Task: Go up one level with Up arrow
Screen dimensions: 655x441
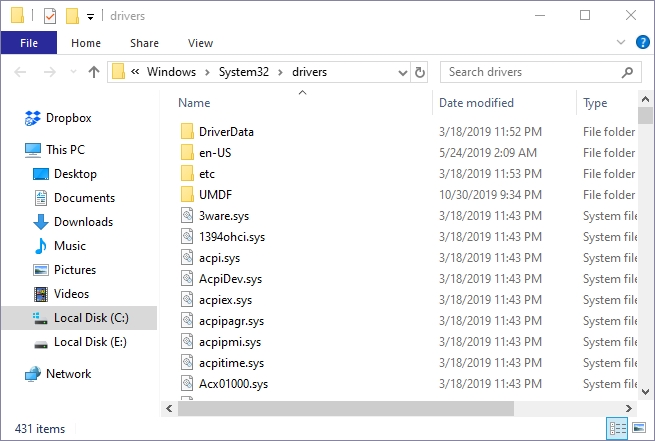Action: [x=94, y=72]
